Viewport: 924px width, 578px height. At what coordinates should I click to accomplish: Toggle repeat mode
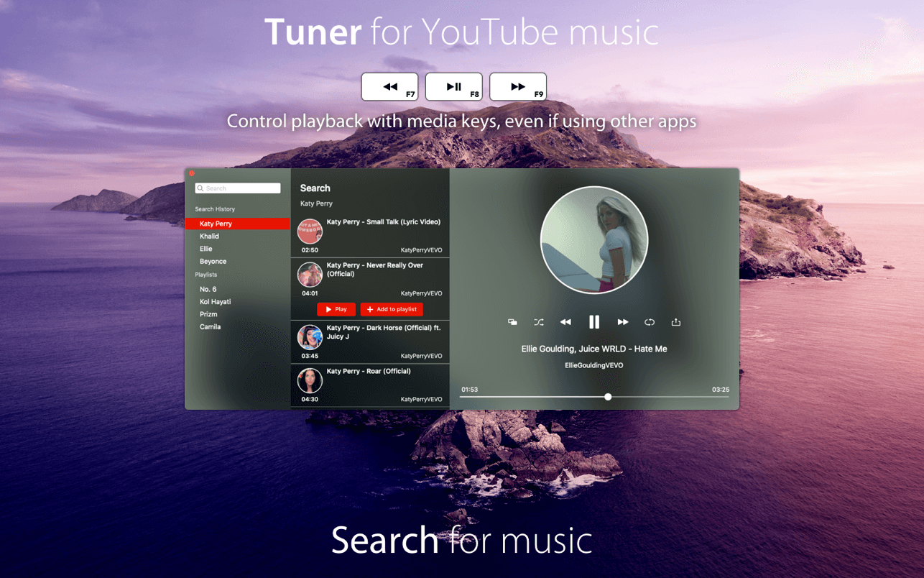click(x=650, y=322)
